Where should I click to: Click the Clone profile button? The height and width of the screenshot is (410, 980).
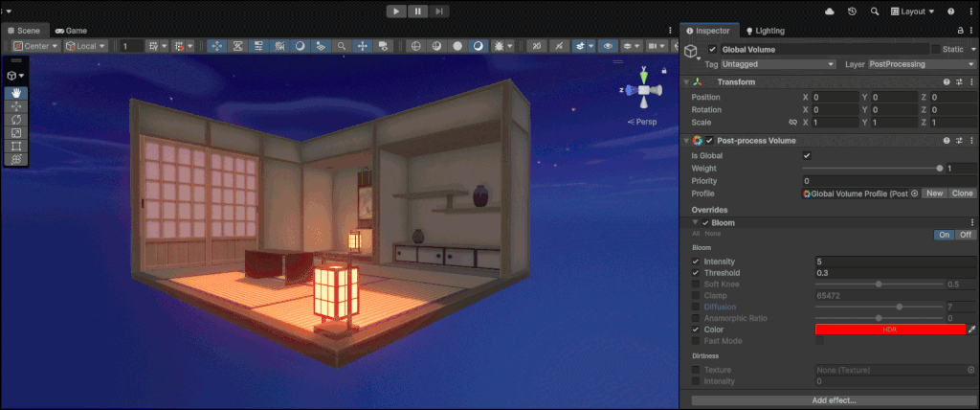pyautogui.click(x=963, y=194)
